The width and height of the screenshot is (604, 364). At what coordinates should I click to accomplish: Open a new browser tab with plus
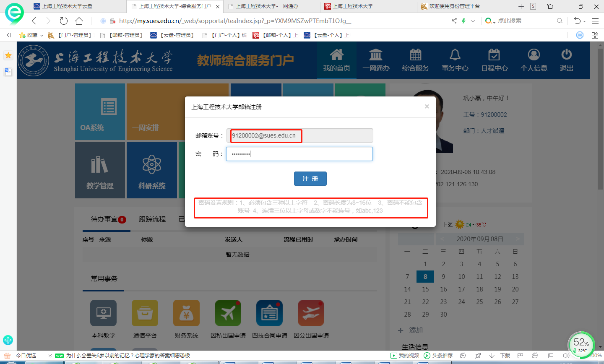pyautogui.click(x=521, y=6)
